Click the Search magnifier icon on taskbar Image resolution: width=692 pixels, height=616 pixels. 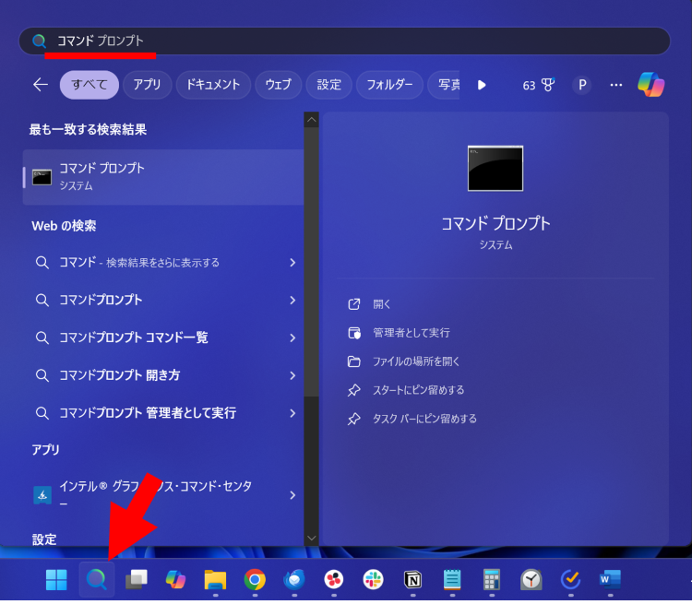97,579
